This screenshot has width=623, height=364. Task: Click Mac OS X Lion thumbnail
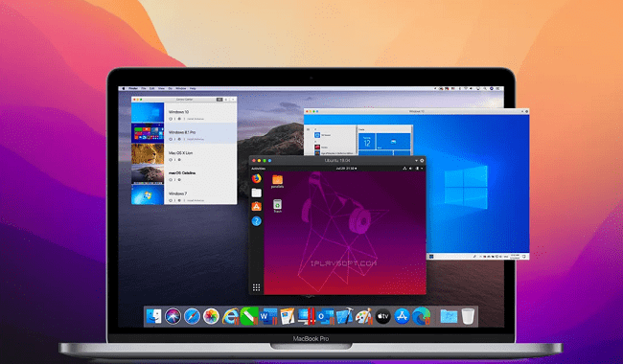[x=148, y=153]
